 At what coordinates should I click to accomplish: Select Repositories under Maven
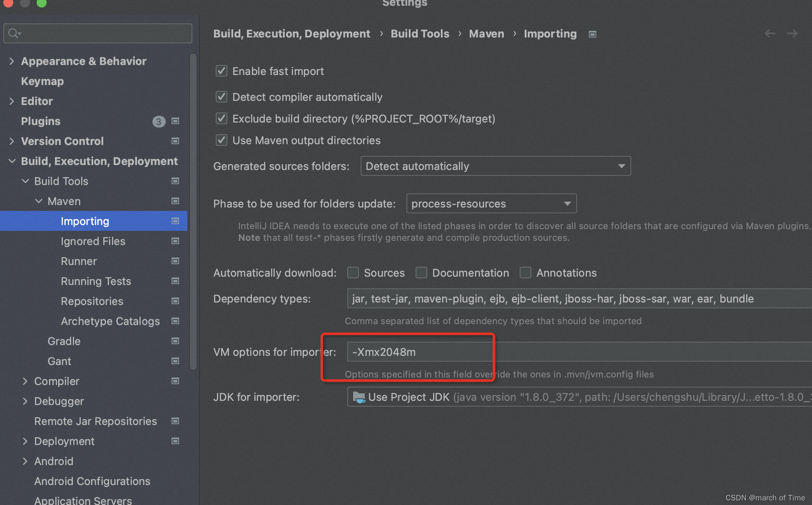click(x=92, y=301)
